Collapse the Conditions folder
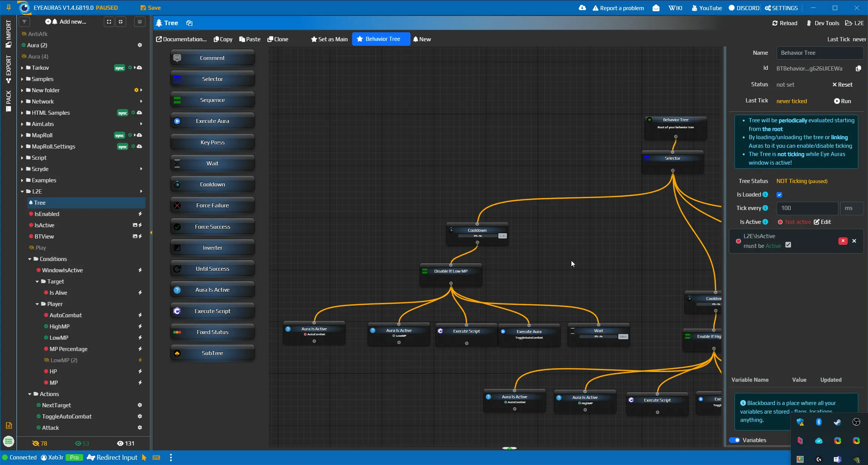This screenshot has height=465, width=868. pyautogui.click(x=30, y=259)
